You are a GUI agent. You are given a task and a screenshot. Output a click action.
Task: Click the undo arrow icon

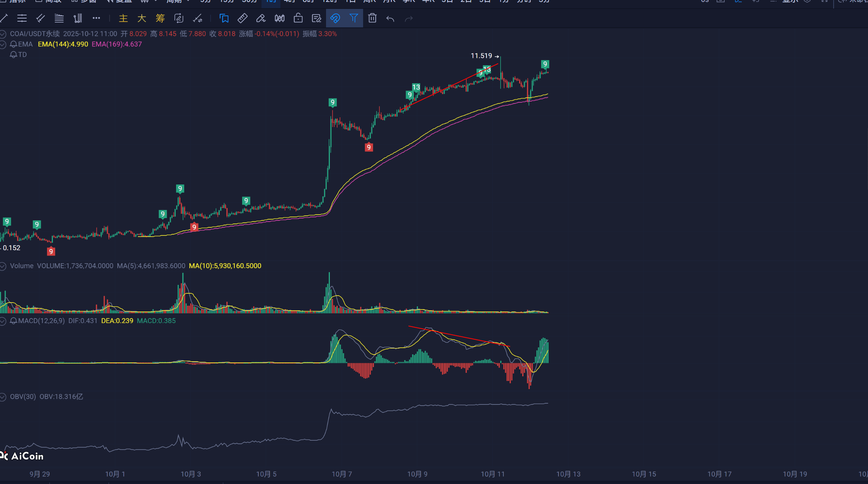click(390, 19)
